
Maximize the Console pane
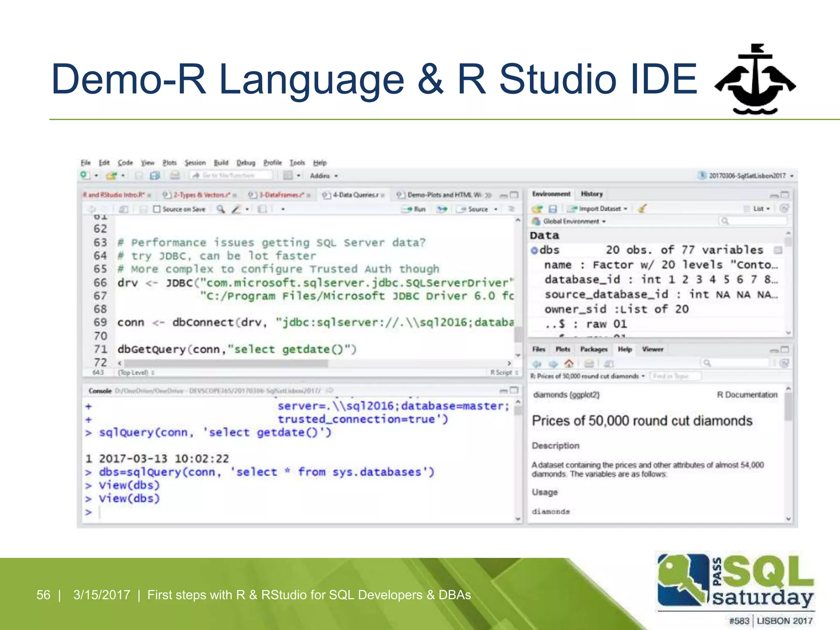514,390
